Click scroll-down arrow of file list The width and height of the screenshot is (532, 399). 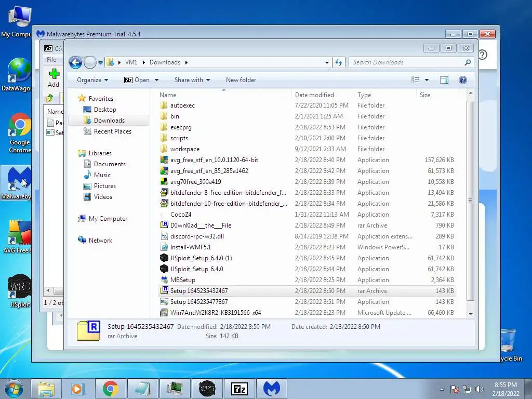(x=471, y=314)
